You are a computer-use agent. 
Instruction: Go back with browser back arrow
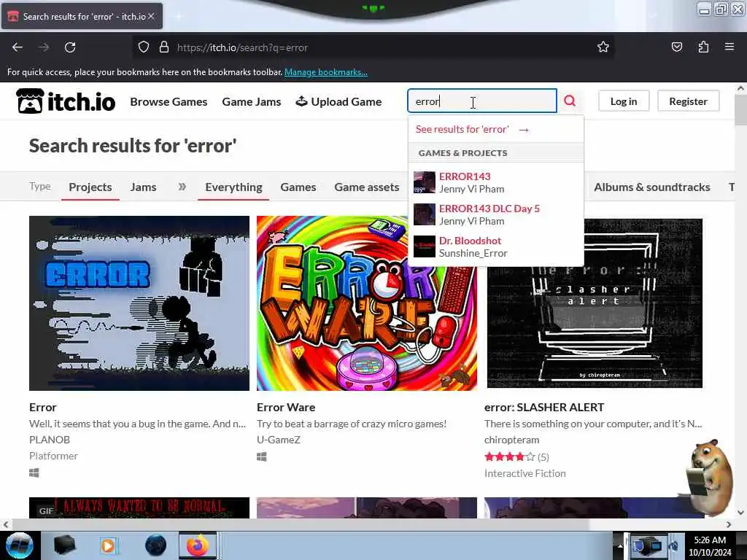pyautogui.click(x=18, y=47)
